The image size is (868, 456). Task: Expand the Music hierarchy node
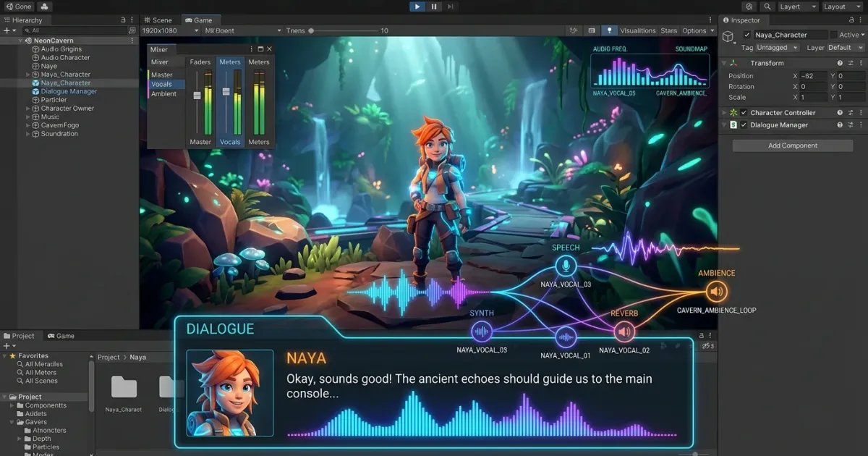click(x=27, y=117)
